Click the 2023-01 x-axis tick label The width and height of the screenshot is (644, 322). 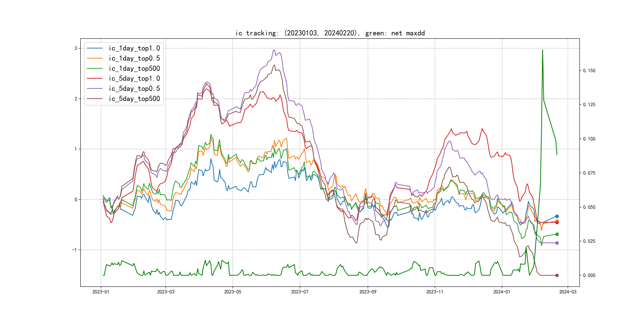pos(101,292)
